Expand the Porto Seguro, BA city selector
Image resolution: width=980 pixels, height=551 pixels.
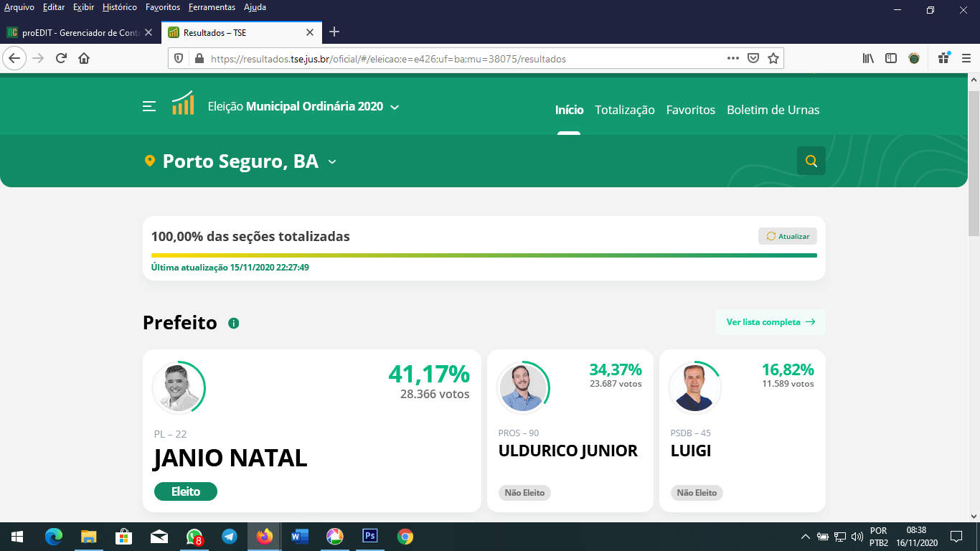332,162
